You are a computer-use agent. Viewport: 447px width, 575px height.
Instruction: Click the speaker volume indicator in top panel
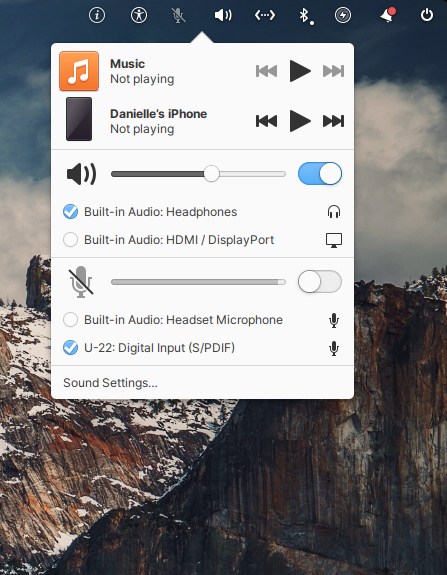(223, 15)
